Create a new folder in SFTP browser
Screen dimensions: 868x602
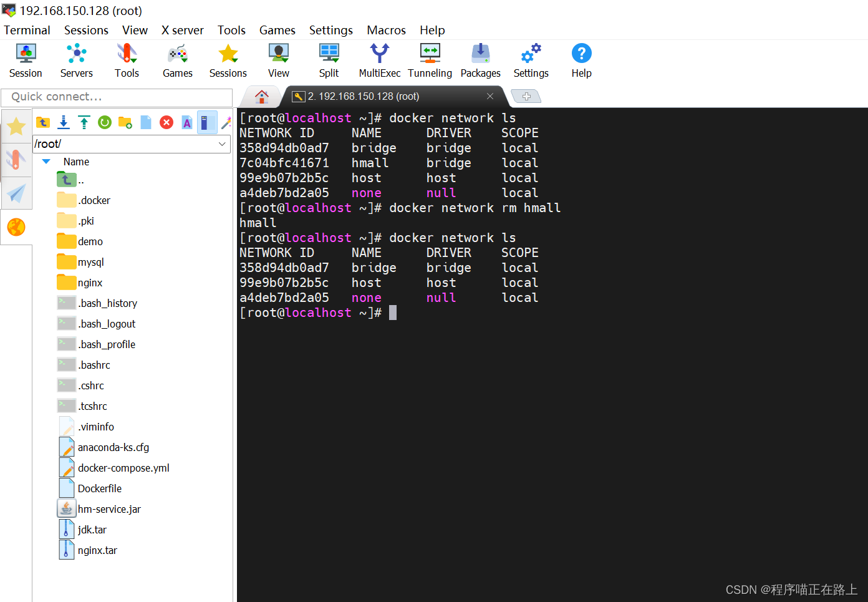point(125,122)
